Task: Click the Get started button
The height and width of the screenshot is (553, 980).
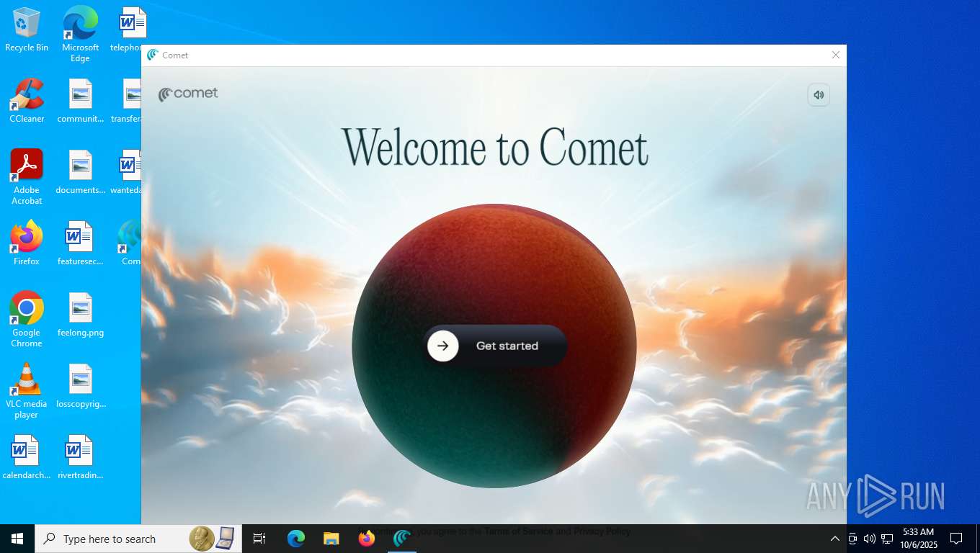Action: [494, 346]
